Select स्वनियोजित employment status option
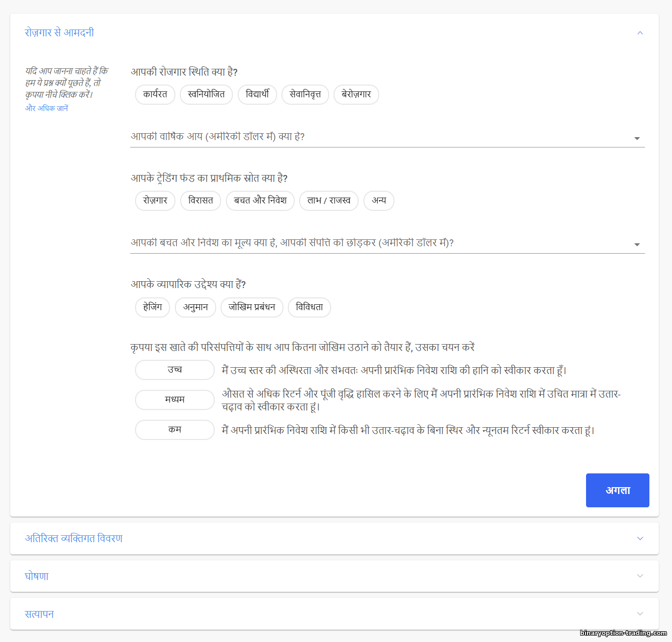Screen dimensions: 672x642 206,94
